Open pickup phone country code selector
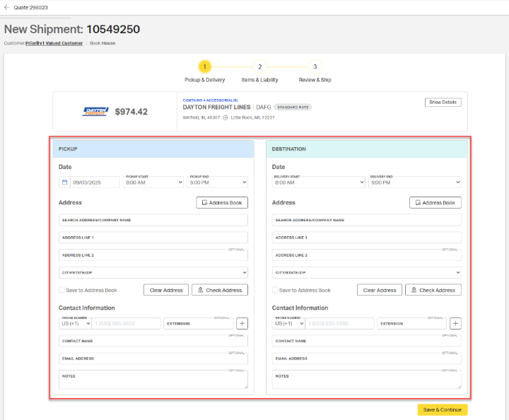Viewport: 509px width, 420px height. [75, 324]
